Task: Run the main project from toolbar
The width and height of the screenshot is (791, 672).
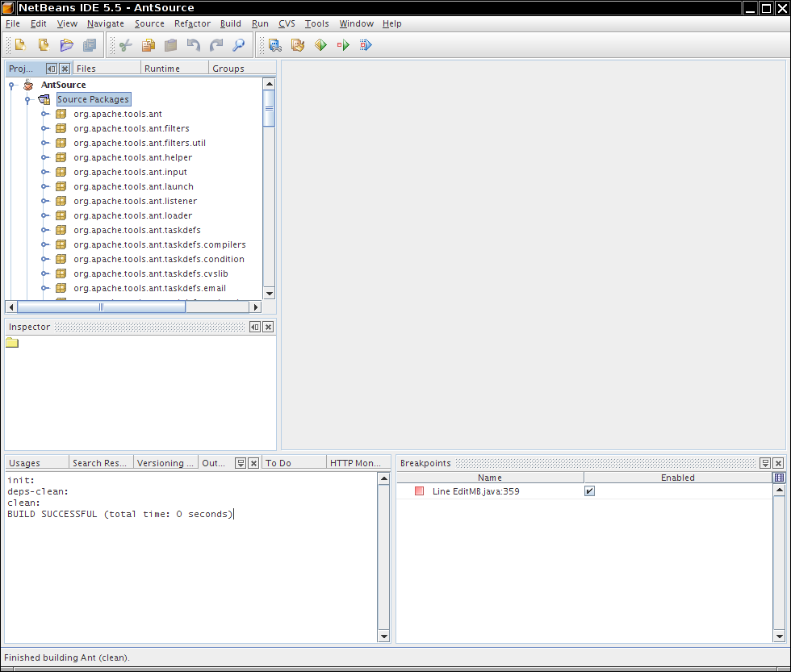Action: (x=320, y=45)
